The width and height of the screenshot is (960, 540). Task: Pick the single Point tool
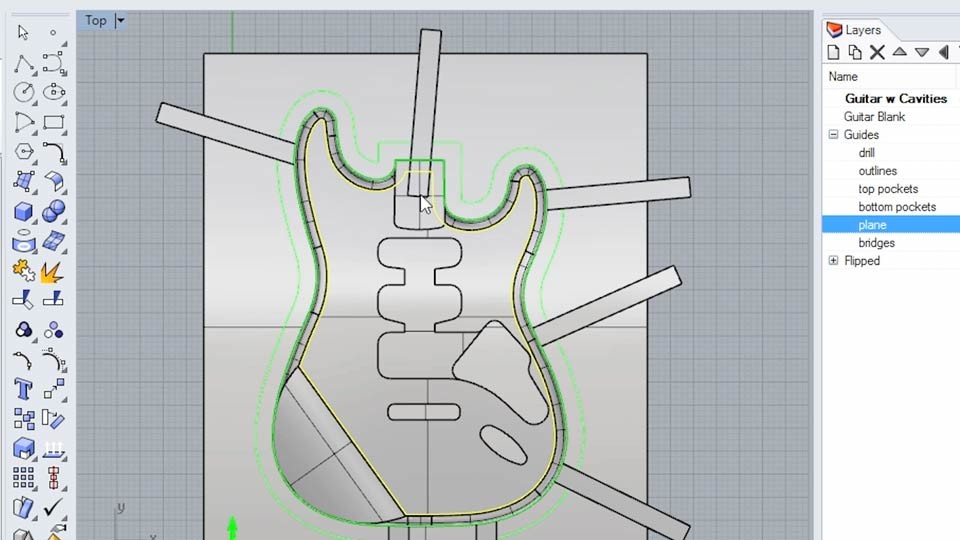[53, 32]
